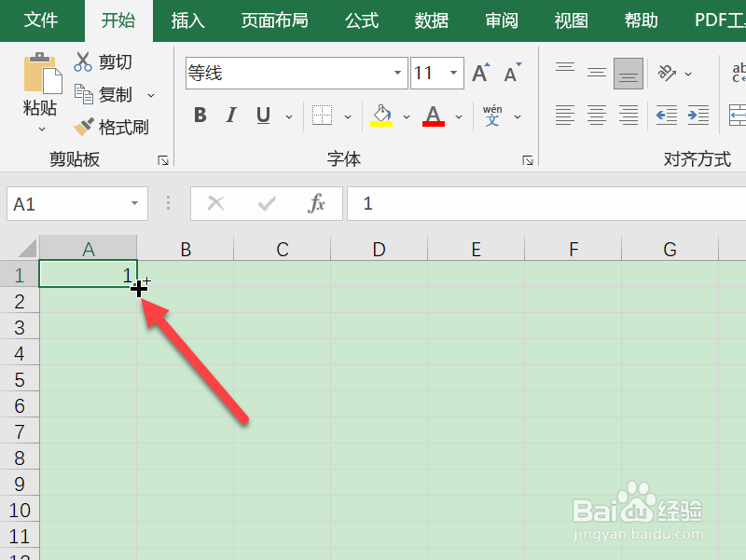This screenshot has height=560, width=746.
Task: Switch to 插入 (Insert) tab
Action: click(x=188, y=20)
